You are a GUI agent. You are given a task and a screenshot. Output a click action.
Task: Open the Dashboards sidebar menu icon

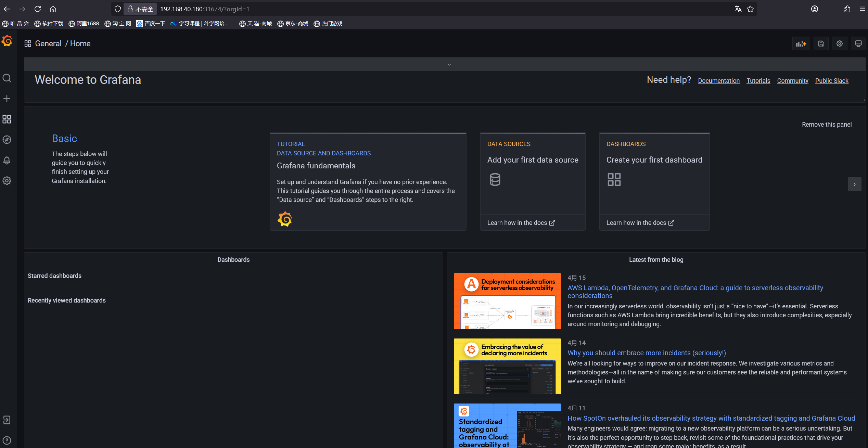pyautogui.click(x=7, y=119)
